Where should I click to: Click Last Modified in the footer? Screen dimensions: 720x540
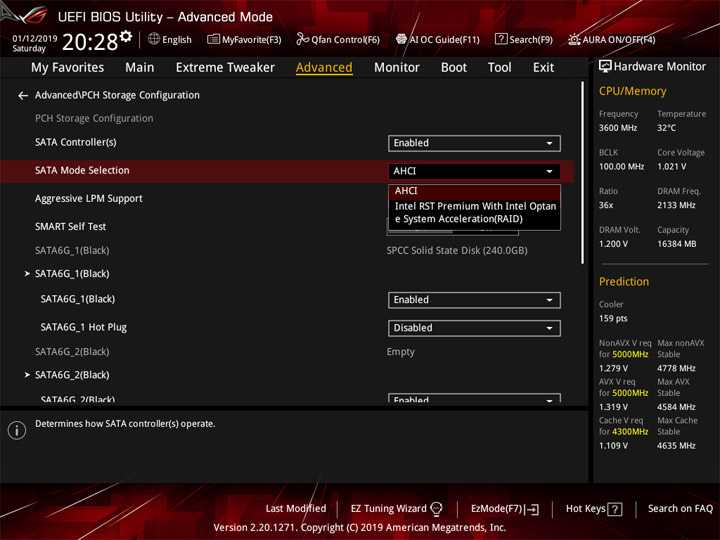click(296, 508)
